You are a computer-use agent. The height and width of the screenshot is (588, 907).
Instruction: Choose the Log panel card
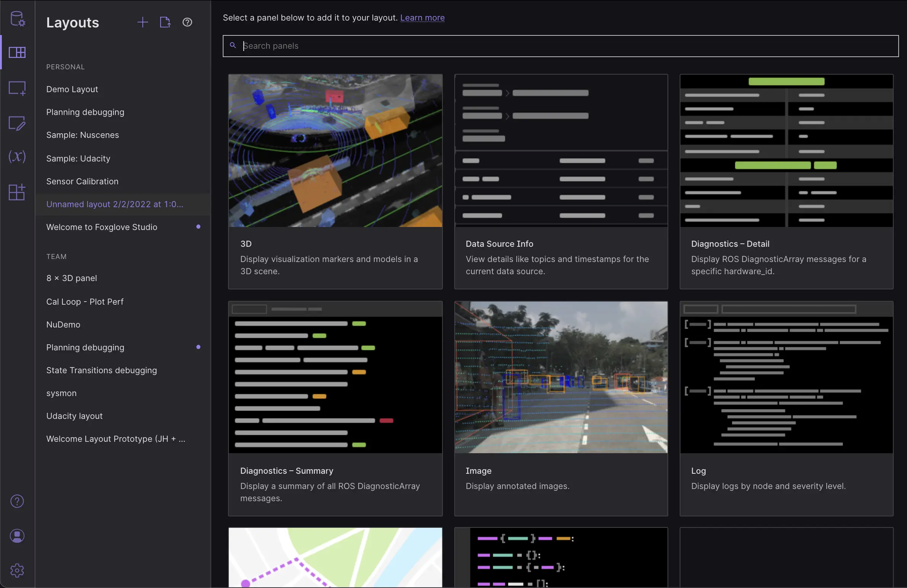click(x=786, y=408)
